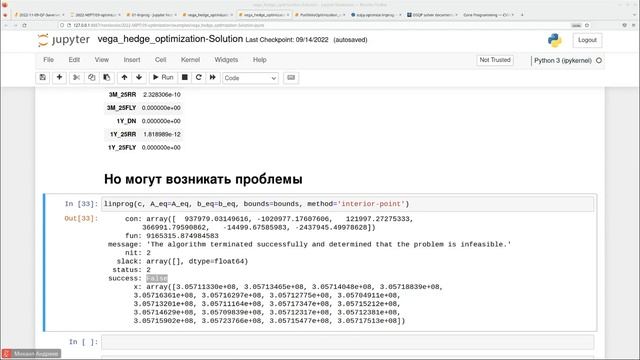Interrupt the kernel with the stop icon

coord(184,78)
